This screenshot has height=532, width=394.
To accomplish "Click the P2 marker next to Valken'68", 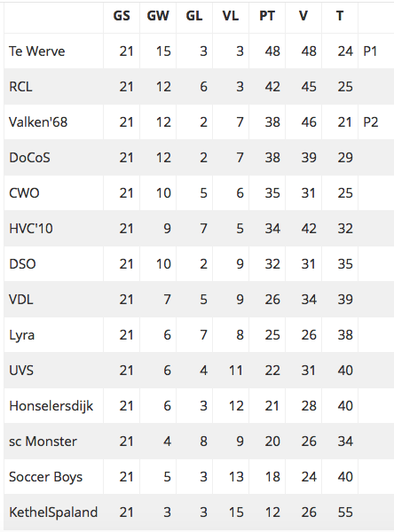I will coord(371,122).
